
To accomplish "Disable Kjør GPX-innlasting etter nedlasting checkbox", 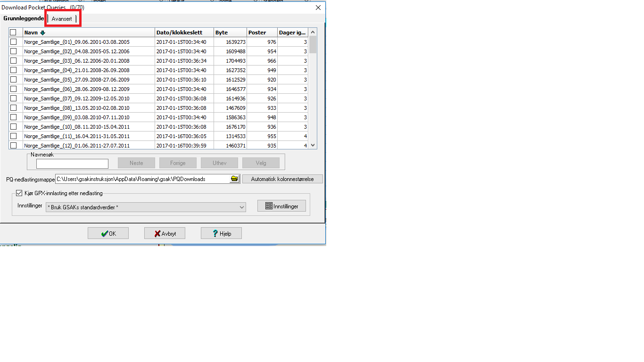I will [x=19, y=193].
